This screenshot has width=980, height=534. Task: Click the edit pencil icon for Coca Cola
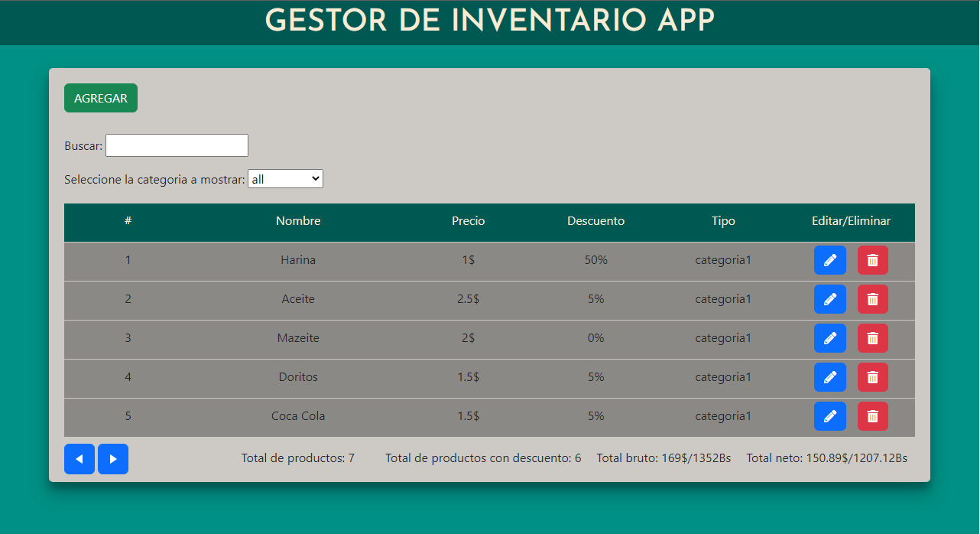pos(830,416)
